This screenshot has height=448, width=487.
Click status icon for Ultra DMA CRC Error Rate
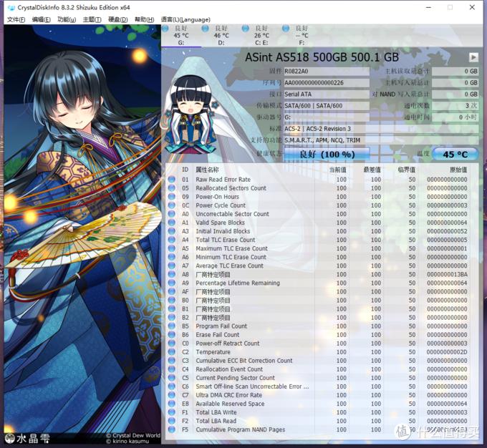[x=172, y=395]
